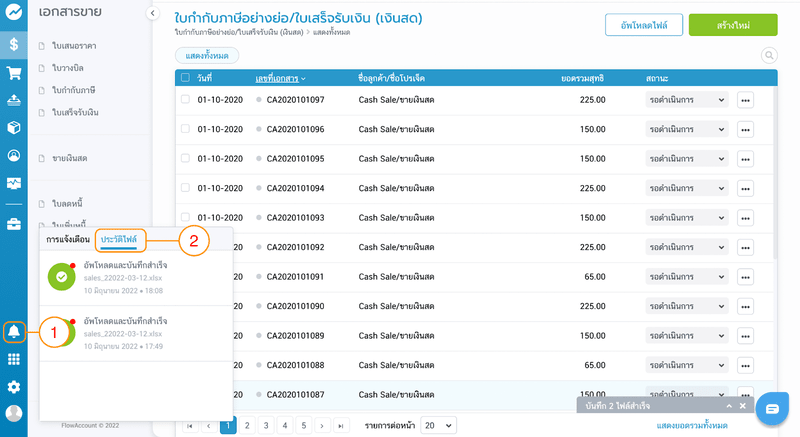The width and height of the screenshot is (800, 437).
Task: Switch to the การแจ้งเตือน tab
Action: point(68,239)
